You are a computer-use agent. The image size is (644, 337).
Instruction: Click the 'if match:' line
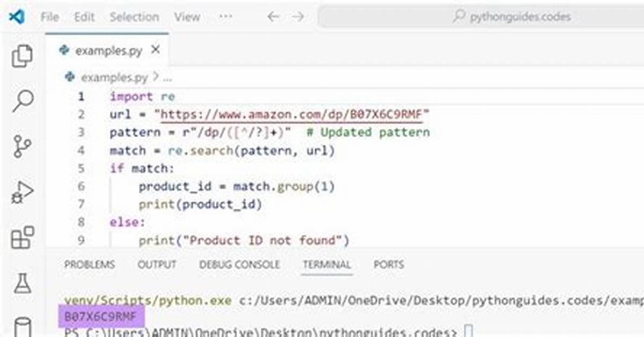click(142, 169)
